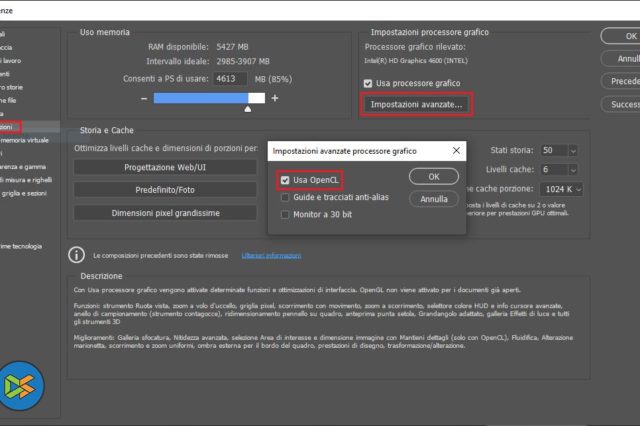
Task: Close the Impostazioni avanzate processore grafico dialog
Action: click(456, 151)
